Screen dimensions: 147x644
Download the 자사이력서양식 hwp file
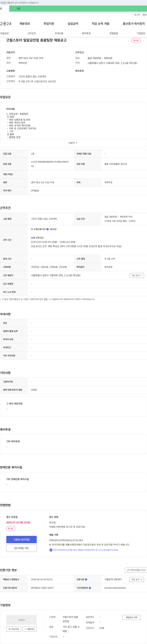[86, 550]
